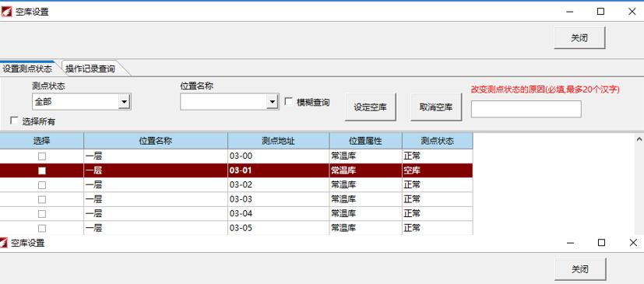The height and width of the screenshot is (284, 644).
Task: Click the 空库设置 app icon in top title bar
Action: pyautogui.click(x=6, y=12)
